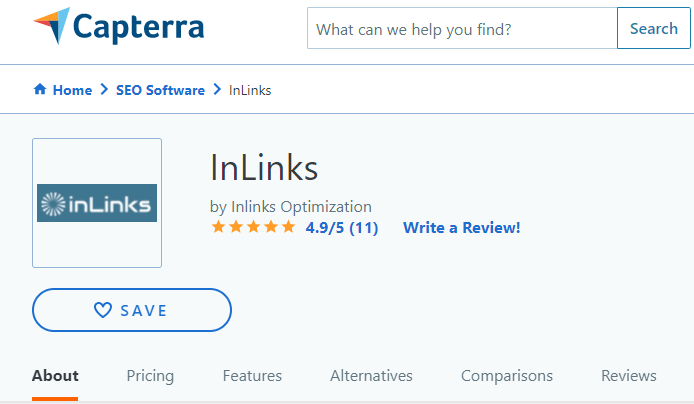Click the heart icon on Save button
694x404 pixels.
103,310
